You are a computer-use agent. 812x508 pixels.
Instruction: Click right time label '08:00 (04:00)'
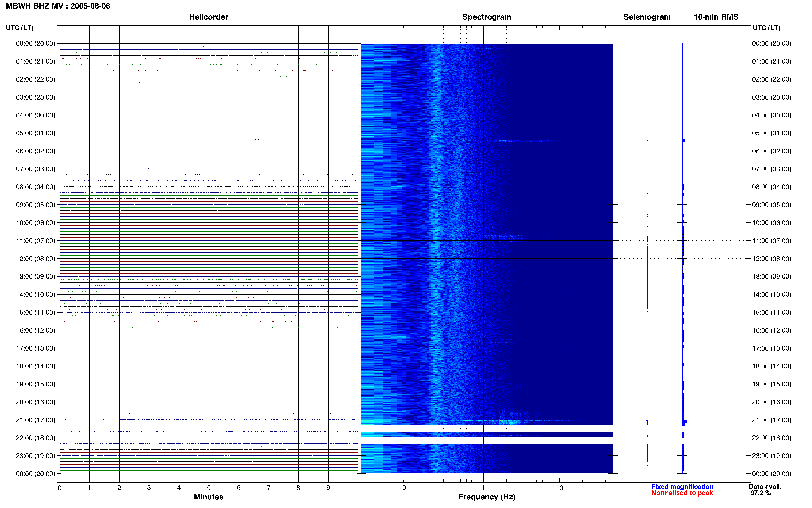click(772, 187)
